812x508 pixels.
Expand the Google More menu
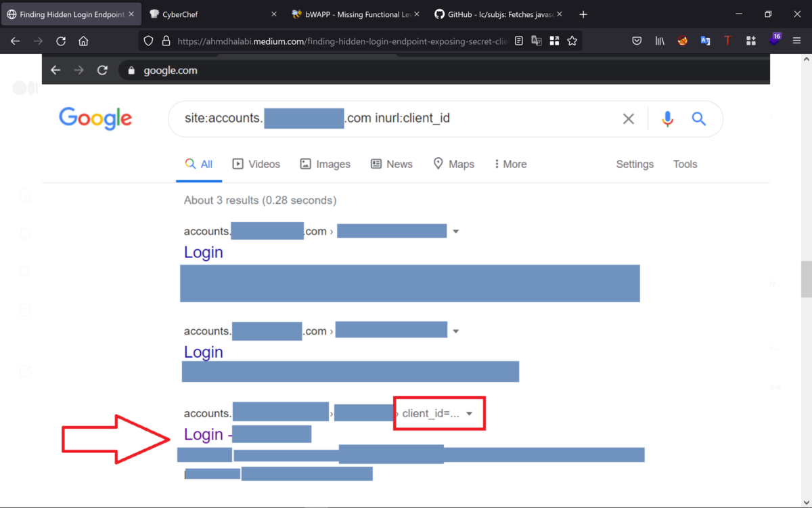[x=511, y=165]
